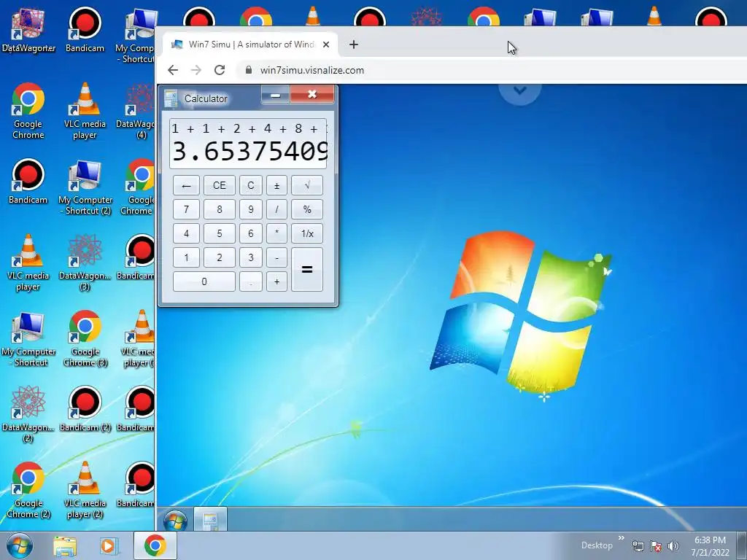Viewport: 747px width, 560px height.
Task: Click the Chrome taskbar button
Action: point(155,545)
